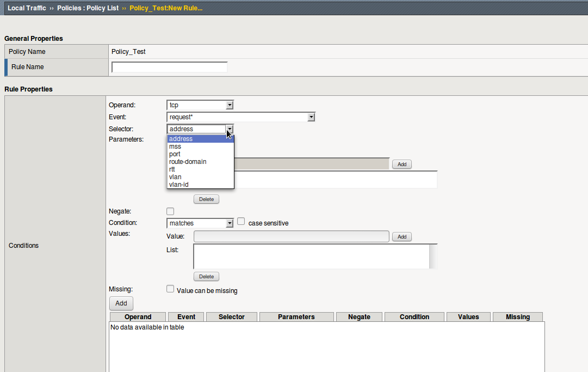The height and width of the screenshot is (372, 588).
Task: Click the Rule Name text field
Action: coord(169,67)
